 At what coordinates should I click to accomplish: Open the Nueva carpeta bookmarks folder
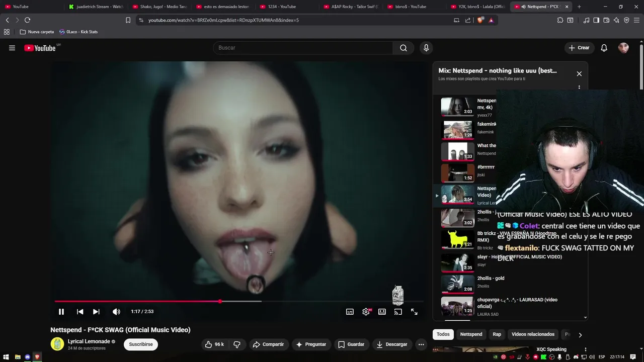tap(37, 32)
